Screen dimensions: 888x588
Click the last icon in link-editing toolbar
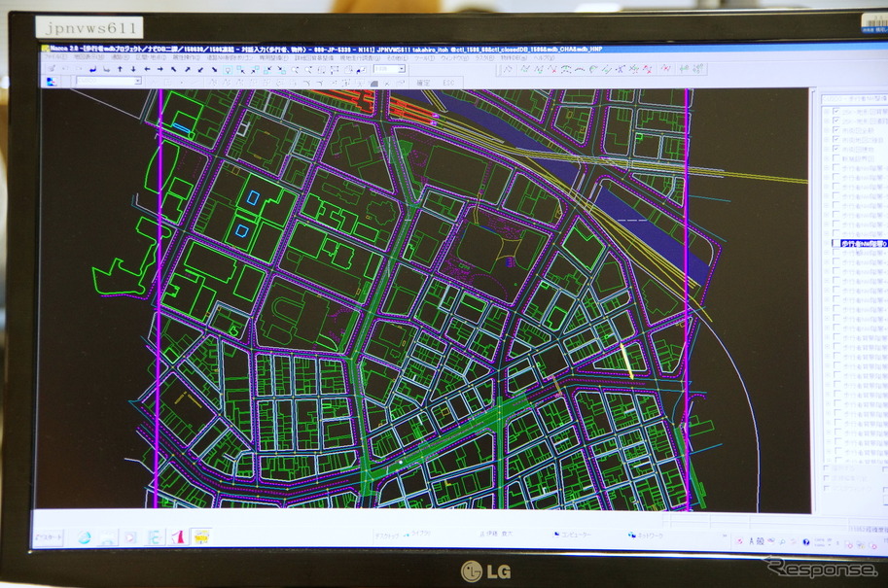click(697, 69)
